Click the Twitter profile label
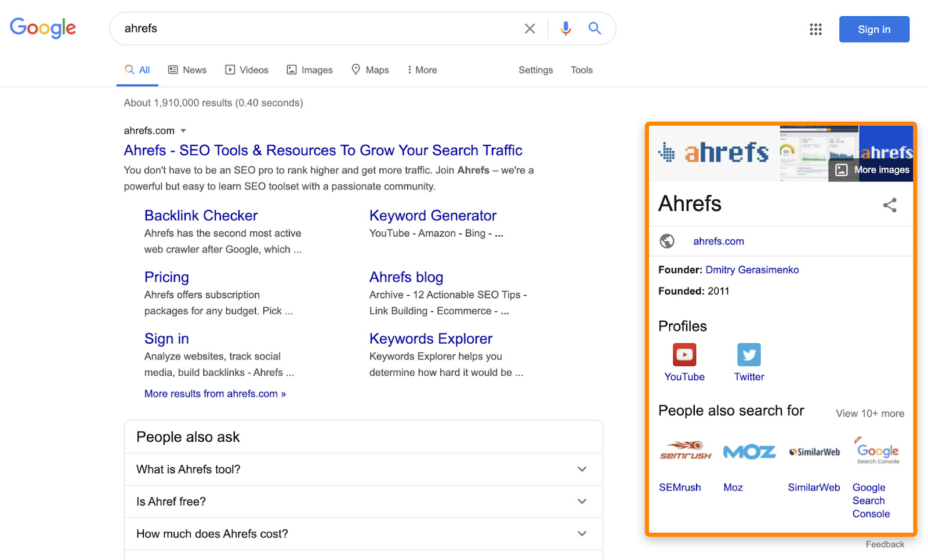 click(749, 377)
